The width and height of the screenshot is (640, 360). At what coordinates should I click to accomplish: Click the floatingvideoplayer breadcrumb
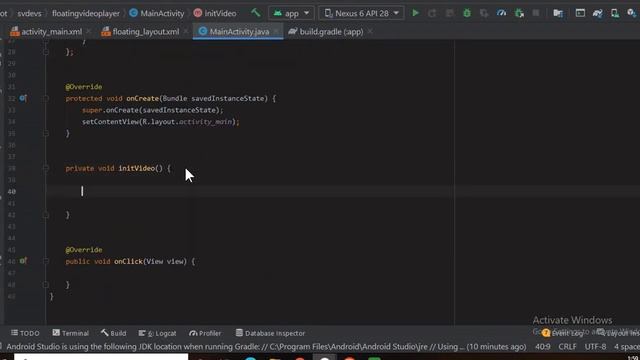[86, 13]
